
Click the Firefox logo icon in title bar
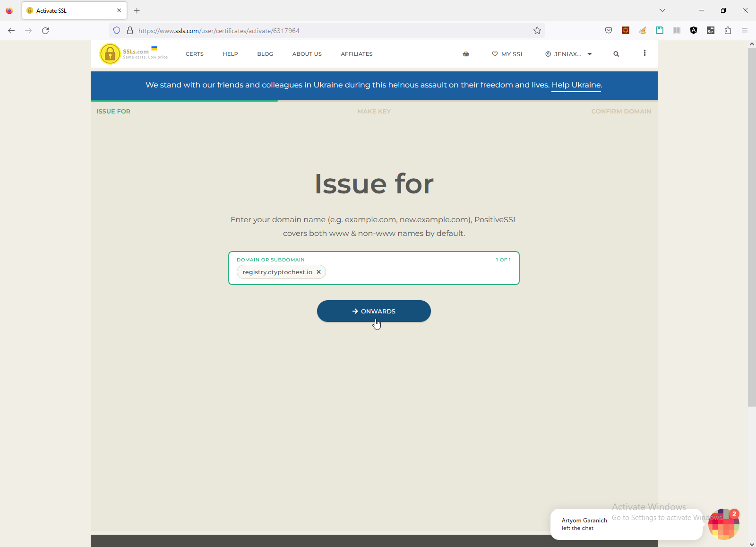point(9,10)
